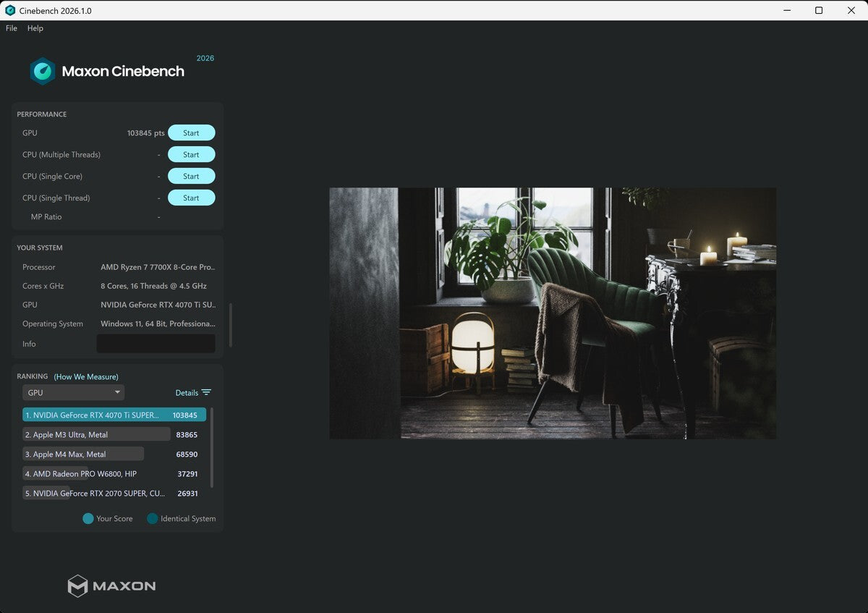868x613 pixels.
Task: Click the 37291 score value
Action: point(187,474)
